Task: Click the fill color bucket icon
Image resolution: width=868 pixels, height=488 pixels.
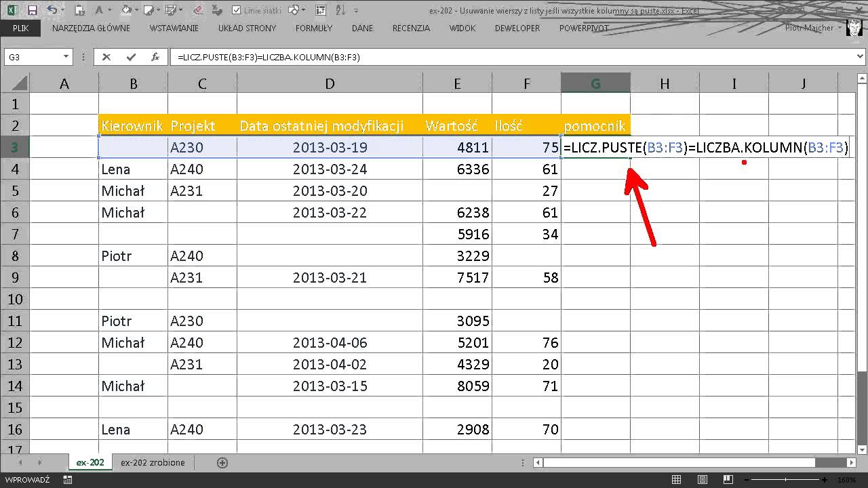Action: (127, 9)
